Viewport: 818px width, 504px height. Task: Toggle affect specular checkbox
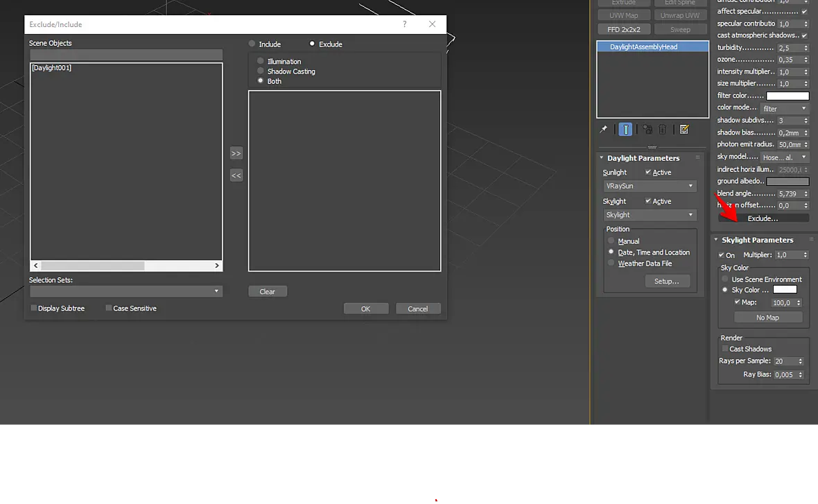click(804, 12)
